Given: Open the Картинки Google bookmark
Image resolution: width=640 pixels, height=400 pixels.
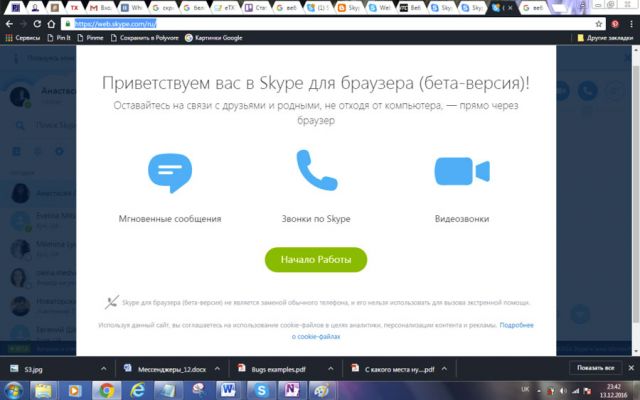Looking at the screenshot, I should (x=214, y=38).
